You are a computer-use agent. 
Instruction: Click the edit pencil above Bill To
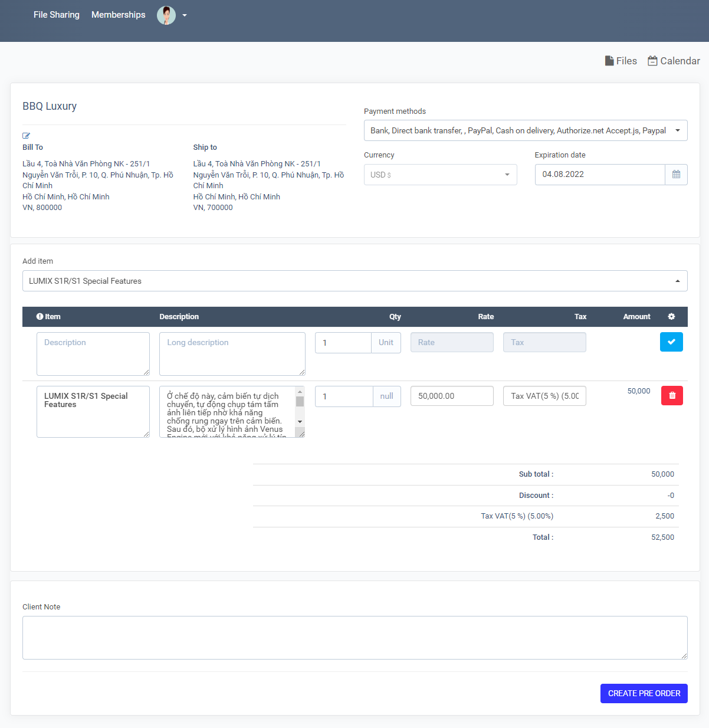pos(26,135)
